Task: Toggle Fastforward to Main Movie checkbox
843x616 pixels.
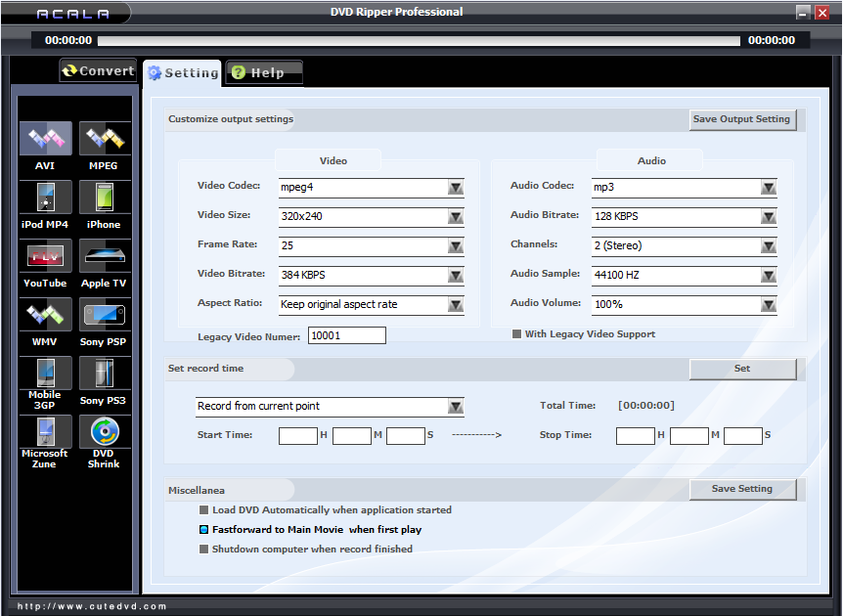Action: [204, 530]
